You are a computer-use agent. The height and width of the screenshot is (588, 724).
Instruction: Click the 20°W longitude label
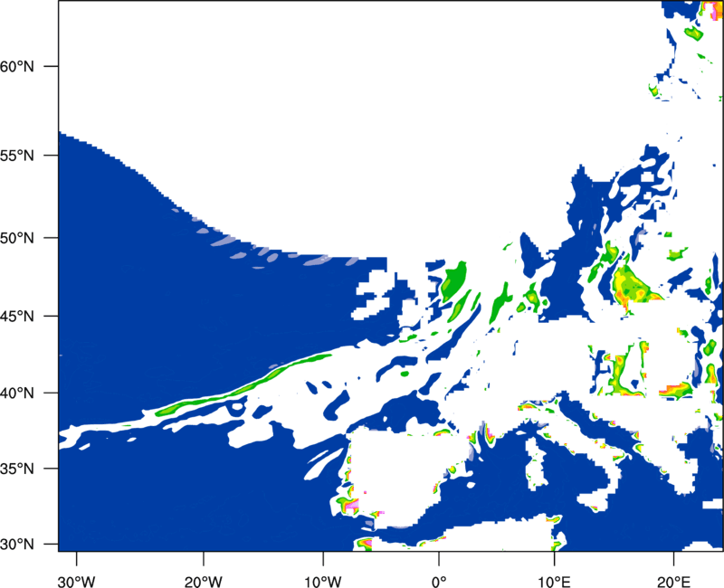203,582
